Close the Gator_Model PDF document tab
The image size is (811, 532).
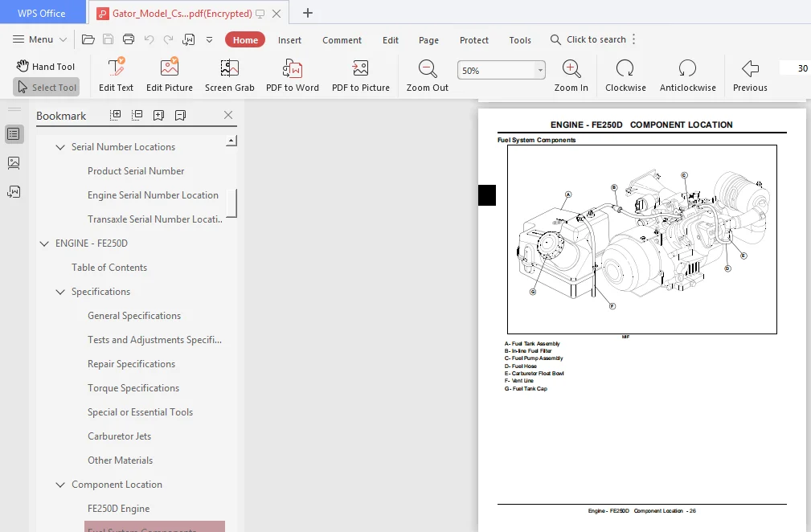(x=276, y=14)
